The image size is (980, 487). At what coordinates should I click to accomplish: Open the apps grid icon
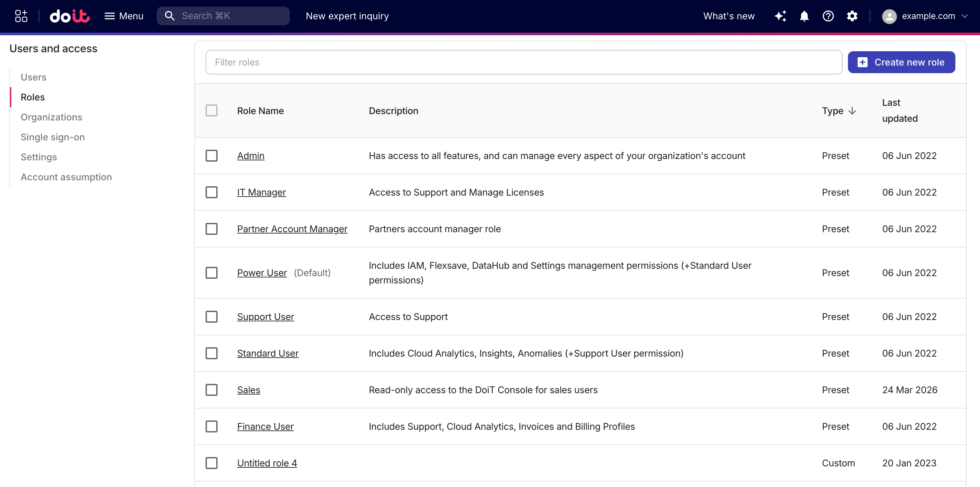[x=21, y=16]
